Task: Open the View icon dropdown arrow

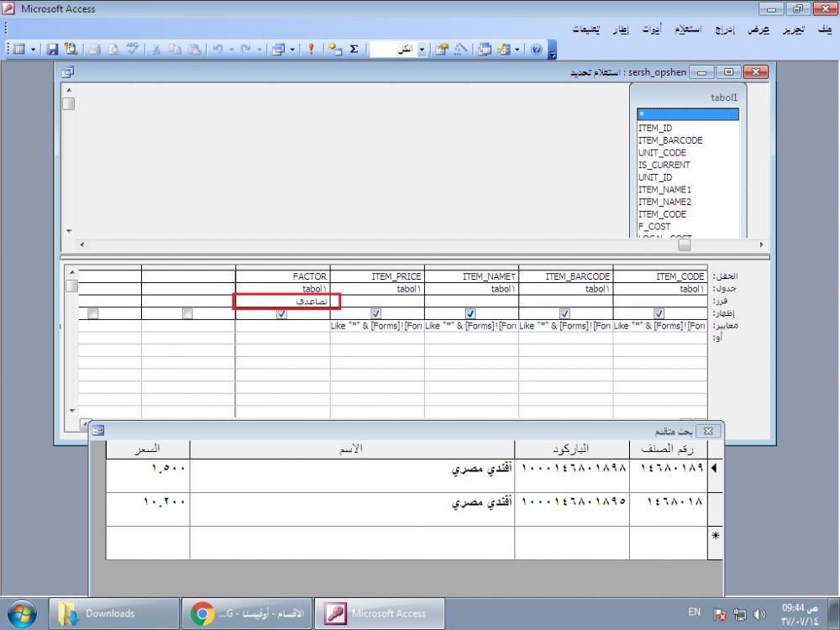Action: coord(33,50)
